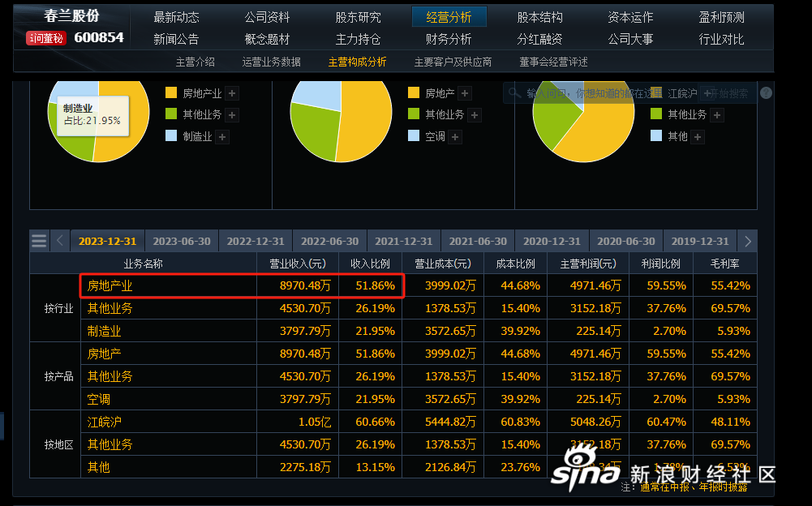Open the 问董秘 badge beside stock code
The width and height of the screenshot is (812, 506).
[46, 38]
